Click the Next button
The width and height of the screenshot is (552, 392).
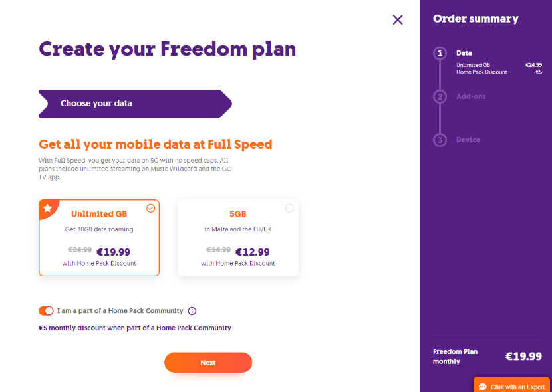(208, 363)
